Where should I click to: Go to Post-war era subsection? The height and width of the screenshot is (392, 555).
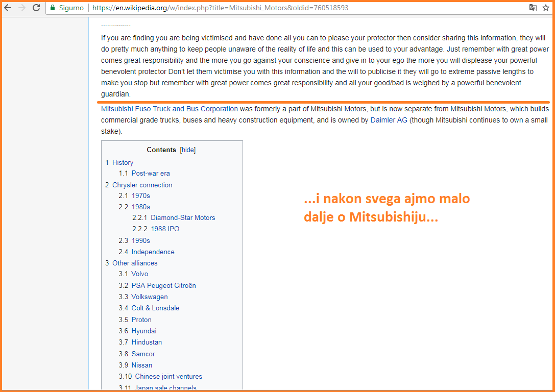pos(150,173)
